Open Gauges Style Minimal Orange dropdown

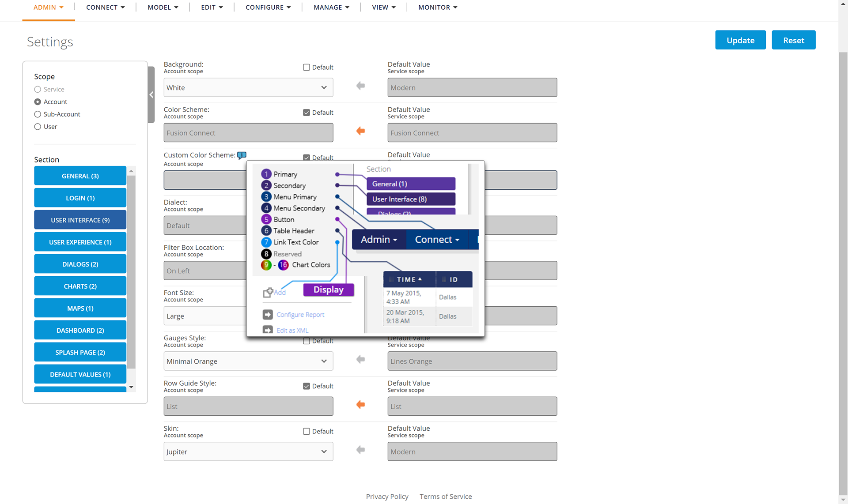pos(248,361)
